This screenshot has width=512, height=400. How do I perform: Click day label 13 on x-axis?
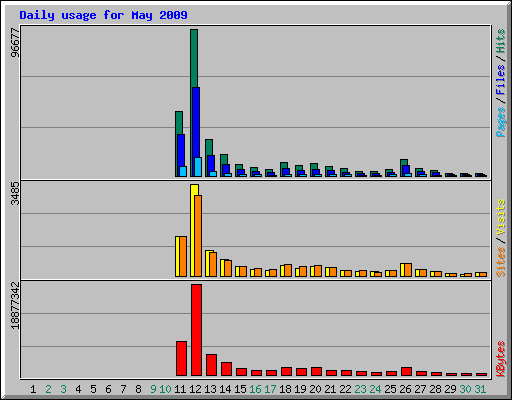coord(210,389)
